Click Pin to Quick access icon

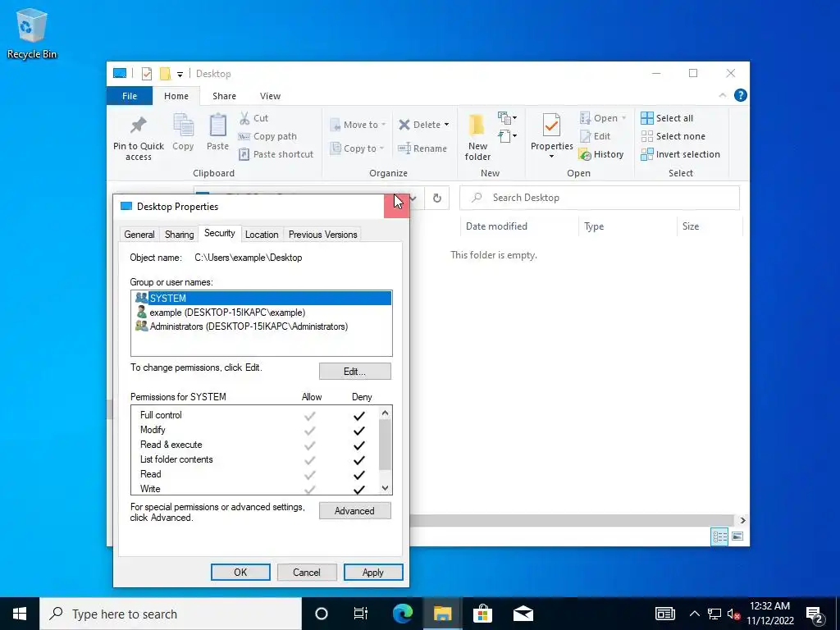click(138, 139)
